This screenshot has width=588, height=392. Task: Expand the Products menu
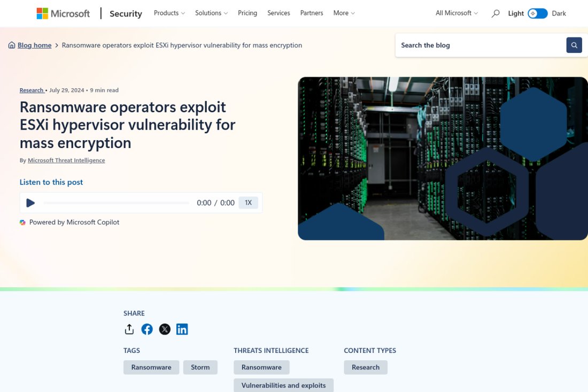[169, 13]
